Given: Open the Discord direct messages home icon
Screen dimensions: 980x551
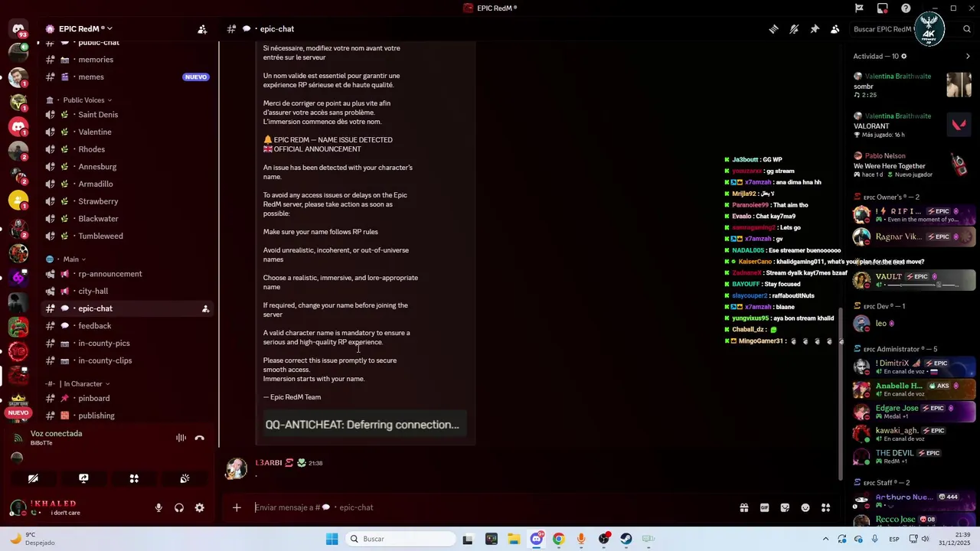Looking at the screenshot, I should pyautogui.click(x=18, y=29).
